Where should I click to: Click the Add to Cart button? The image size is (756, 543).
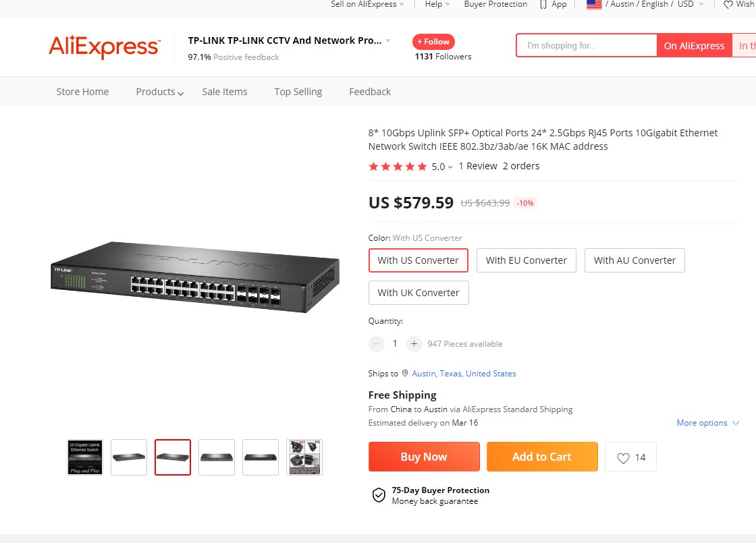(x=542, y=457)
